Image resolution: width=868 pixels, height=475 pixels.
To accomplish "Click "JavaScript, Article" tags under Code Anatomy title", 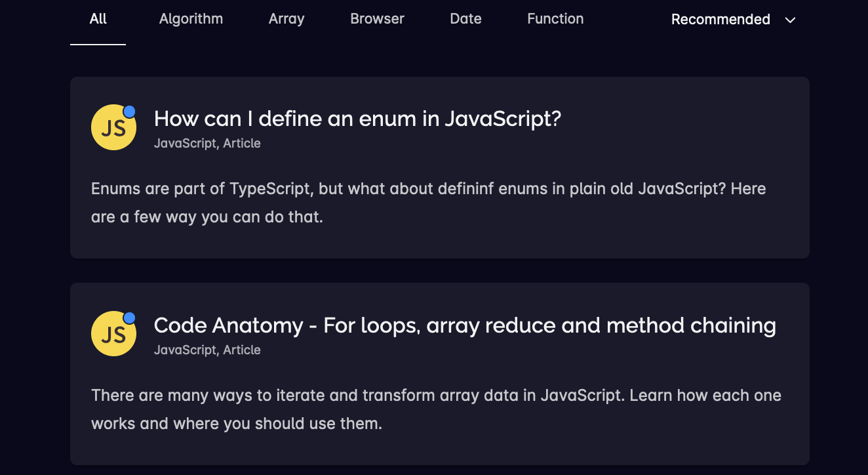I will (x=207, y=350).
